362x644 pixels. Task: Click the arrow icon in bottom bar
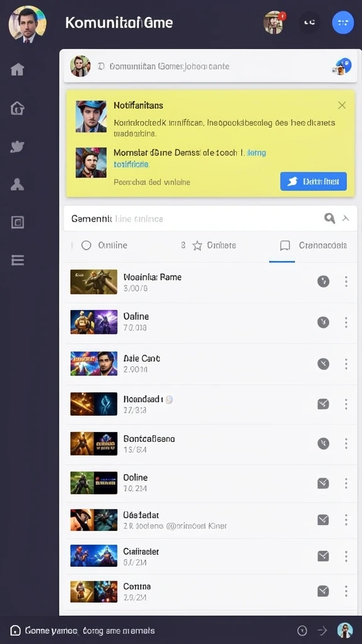pyautogui.click(x=322, y=630)
